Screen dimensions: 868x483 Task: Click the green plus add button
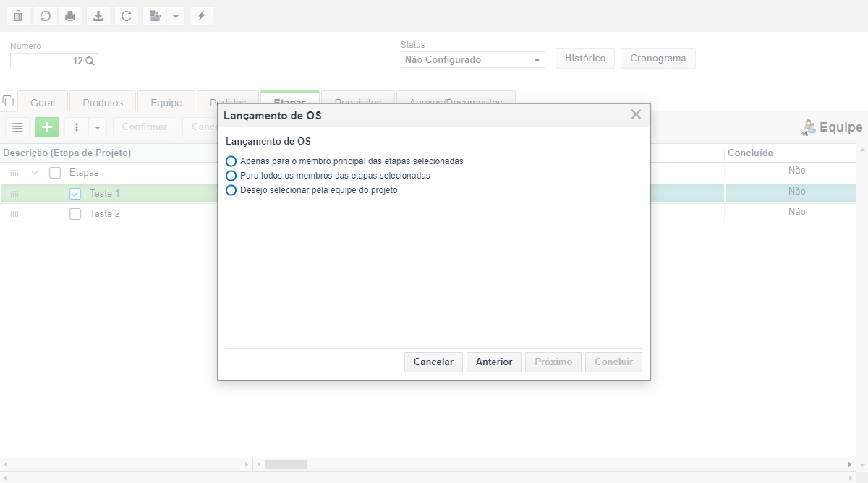click(x=47, y=127)
